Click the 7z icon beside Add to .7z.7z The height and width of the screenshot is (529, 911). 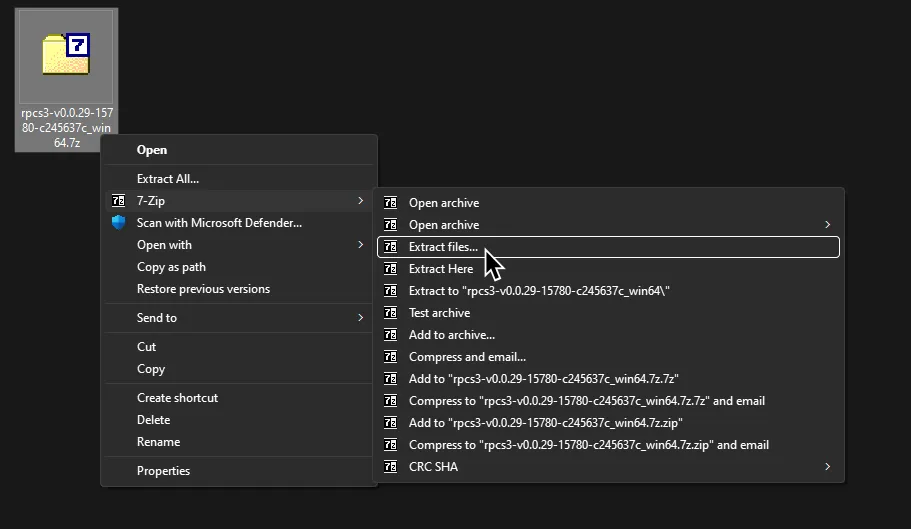390,379
